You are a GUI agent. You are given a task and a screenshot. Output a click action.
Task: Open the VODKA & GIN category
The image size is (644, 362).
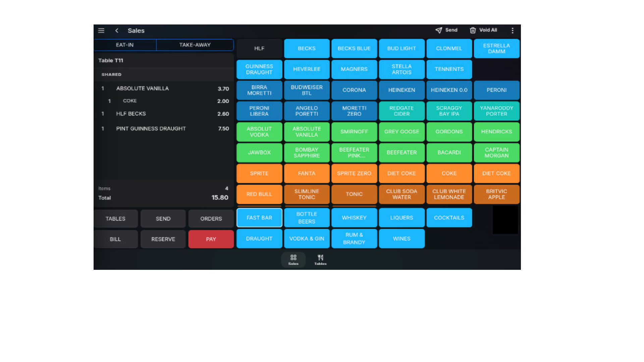click(x=307, y=239)
